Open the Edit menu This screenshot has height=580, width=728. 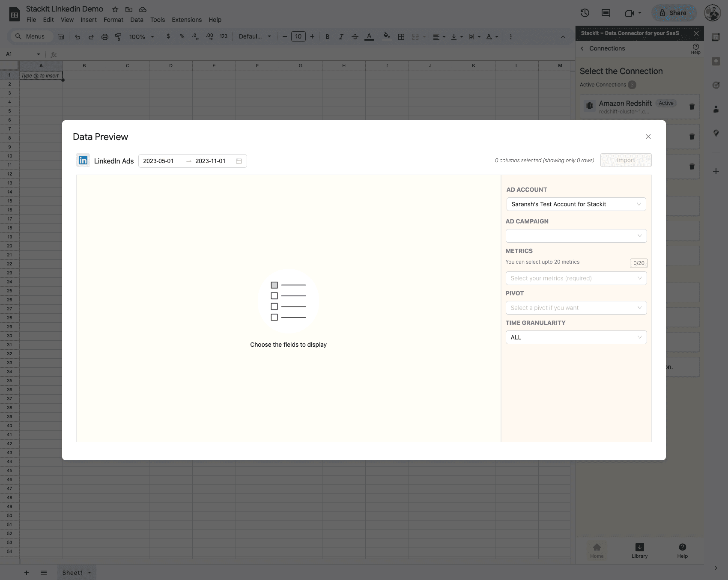click(x=48, y=20)
